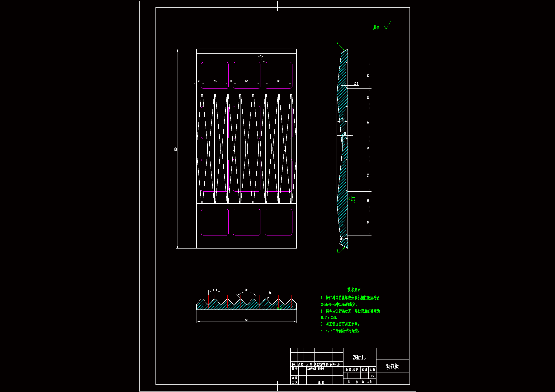
Task: Select the 1:6 scale cell
Action: (x=372, y=376)
